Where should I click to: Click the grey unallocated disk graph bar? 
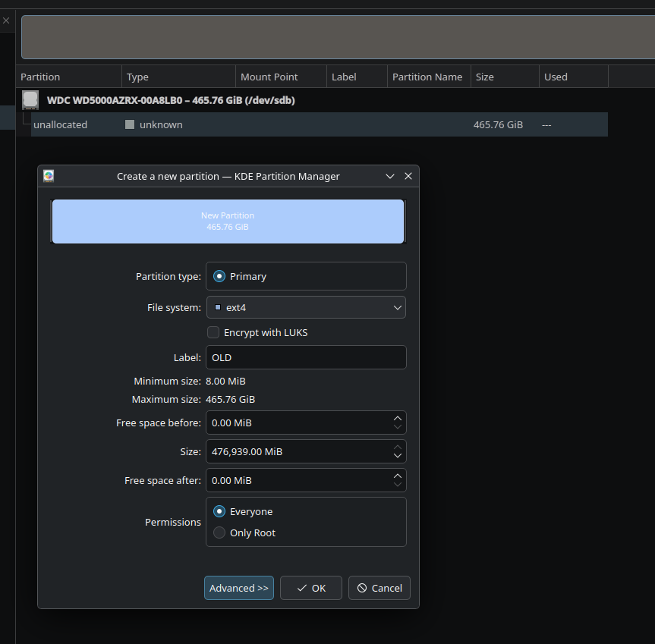tap(339, 37)
